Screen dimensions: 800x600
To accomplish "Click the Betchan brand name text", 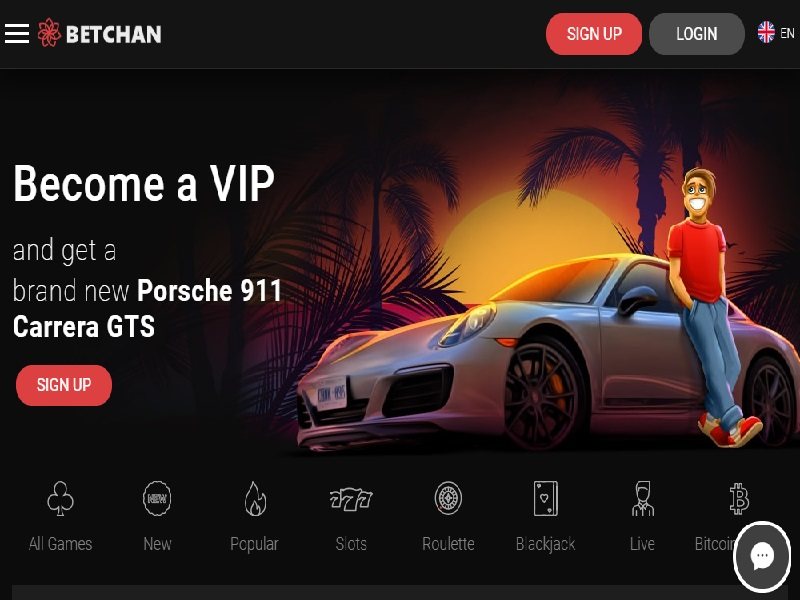I will pos(114,34).
